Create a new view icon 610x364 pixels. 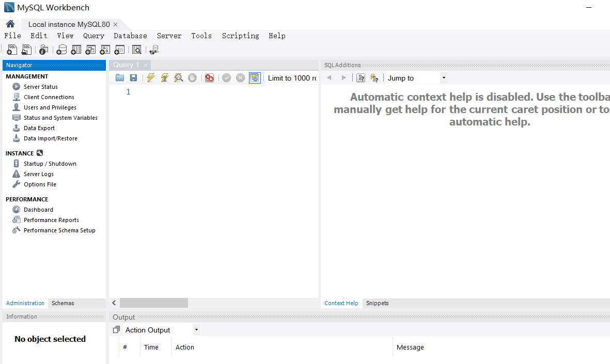pos(90,50)
